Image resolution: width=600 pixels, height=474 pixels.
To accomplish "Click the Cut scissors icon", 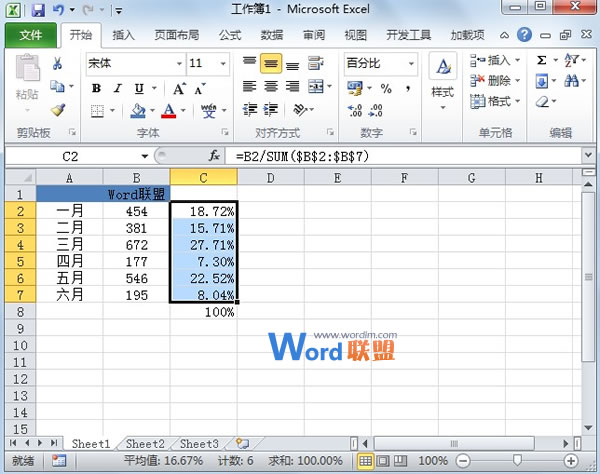I will point(58,64).
